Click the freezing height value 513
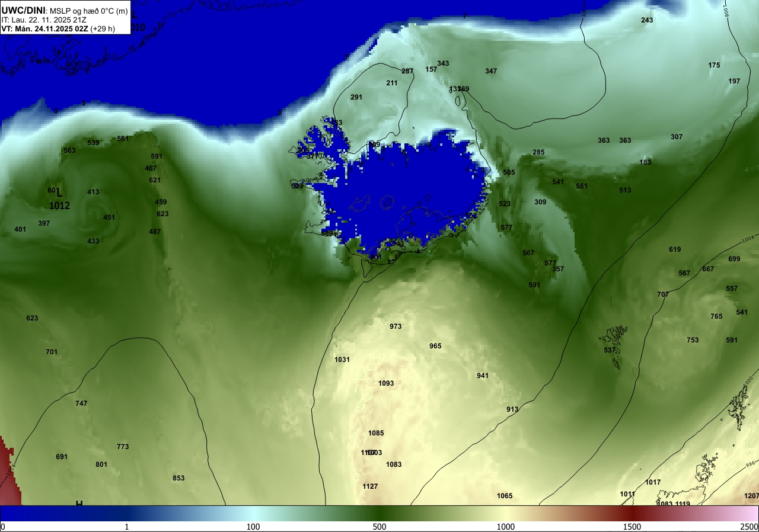The image size is (759, 532). (625, 190)
